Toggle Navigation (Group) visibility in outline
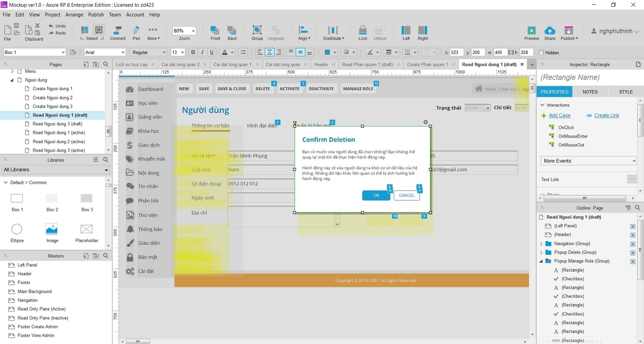644x344 pixels. [x=633, y=244]
